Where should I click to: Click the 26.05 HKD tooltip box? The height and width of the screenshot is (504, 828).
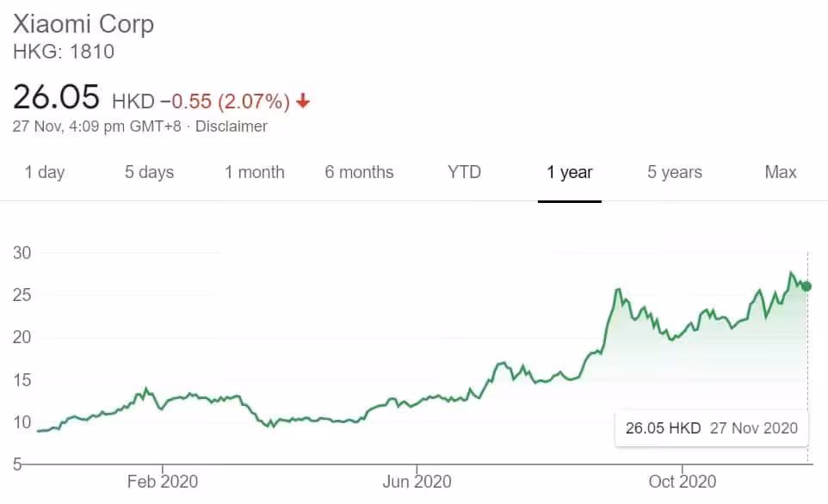tap(710, 427)
